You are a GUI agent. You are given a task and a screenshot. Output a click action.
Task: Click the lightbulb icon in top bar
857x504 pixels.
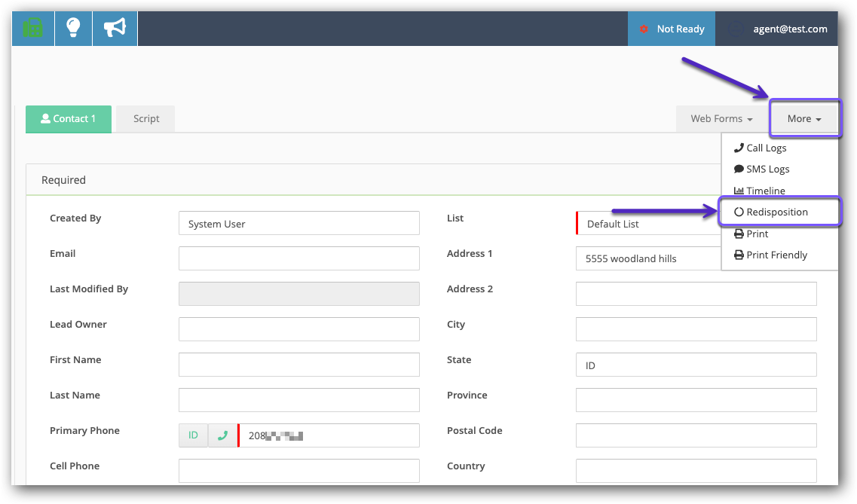point(73,29)
